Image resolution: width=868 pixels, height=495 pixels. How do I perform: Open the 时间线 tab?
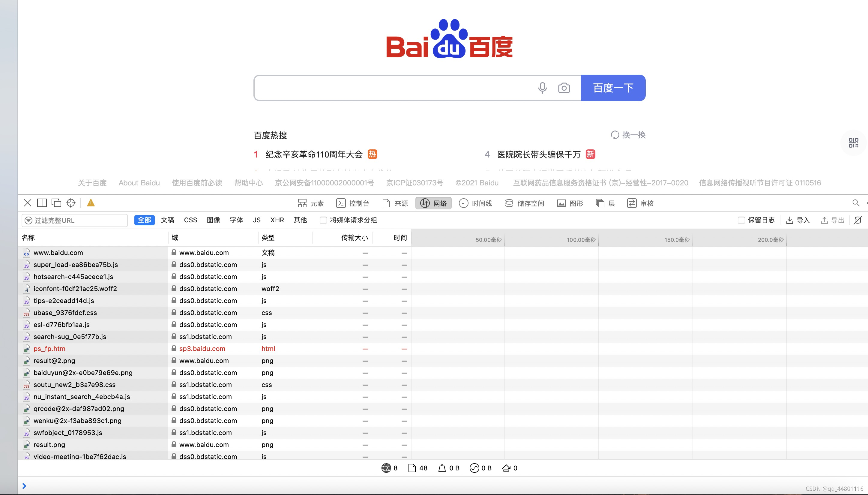(x=475, y=203)
